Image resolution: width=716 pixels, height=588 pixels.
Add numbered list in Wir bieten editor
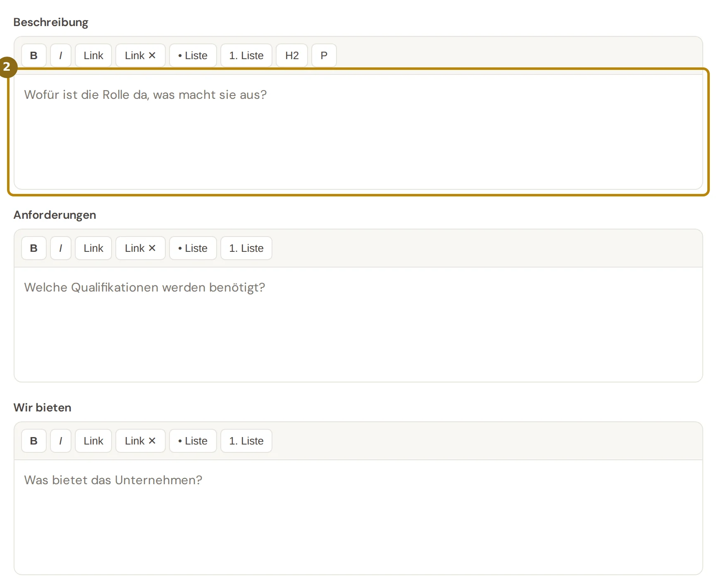pos(246,441)
